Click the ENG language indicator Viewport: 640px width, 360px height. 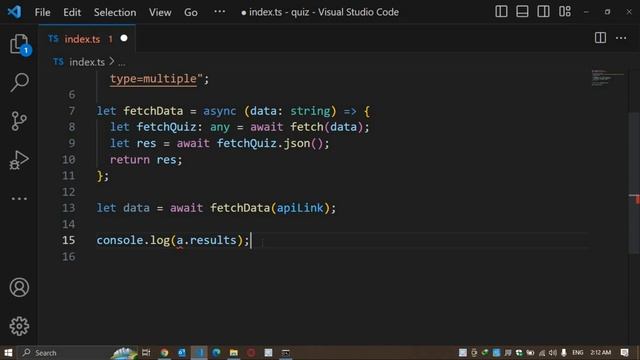tap(578, 353)
